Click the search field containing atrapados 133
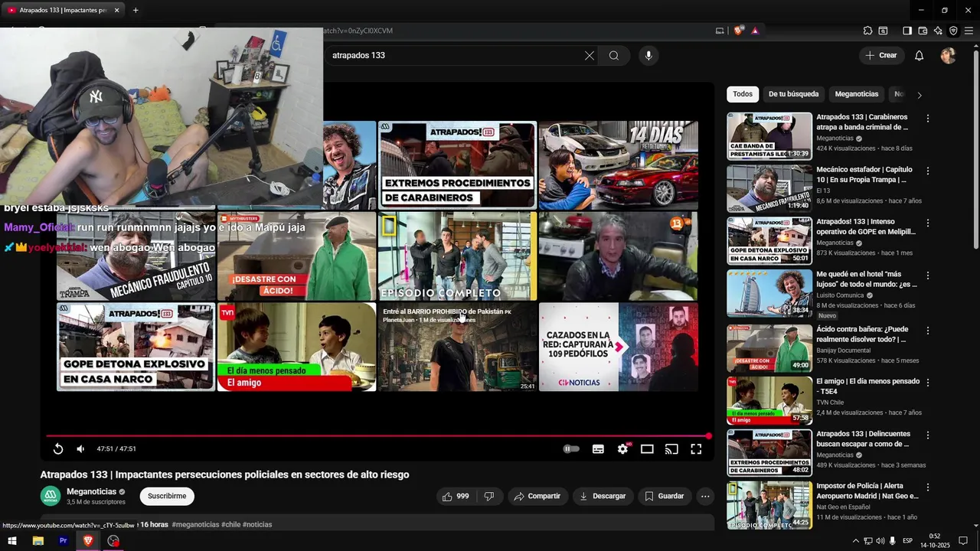 coord(456,55)
